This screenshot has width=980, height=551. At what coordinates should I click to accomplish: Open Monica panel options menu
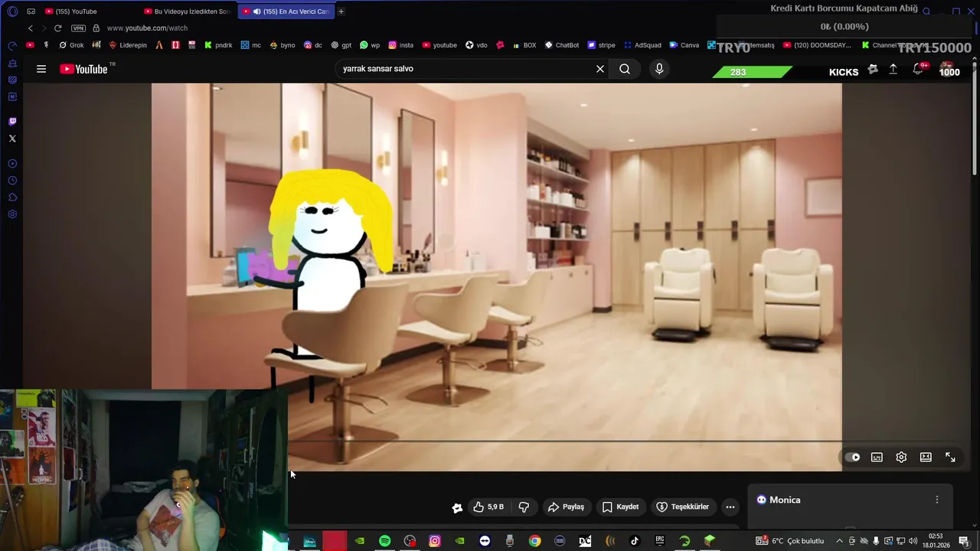(936, 500)
